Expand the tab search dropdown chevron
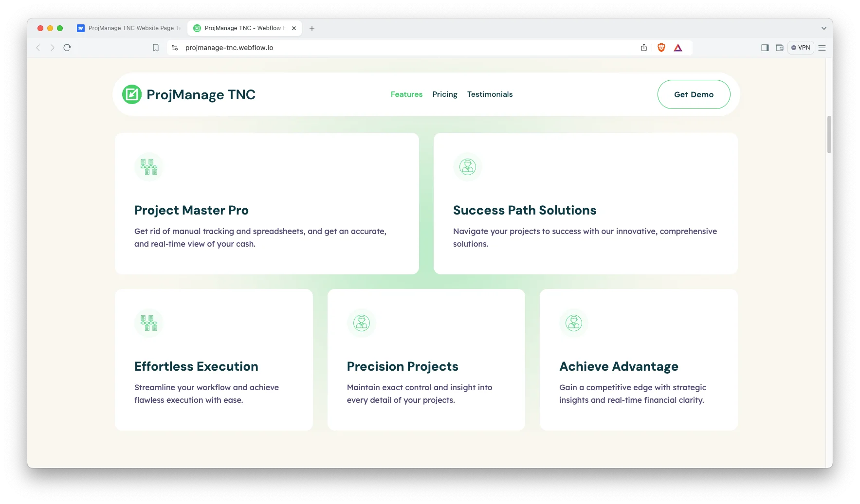Screen dimensions: 860x504 pos(824,28)
